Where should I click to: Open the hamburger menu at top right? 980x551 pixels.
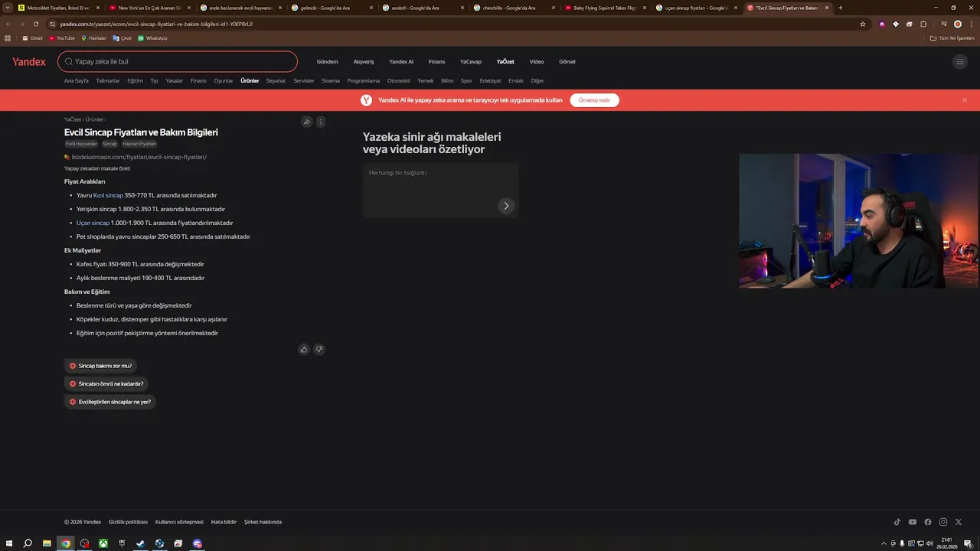tap(959, 62)
